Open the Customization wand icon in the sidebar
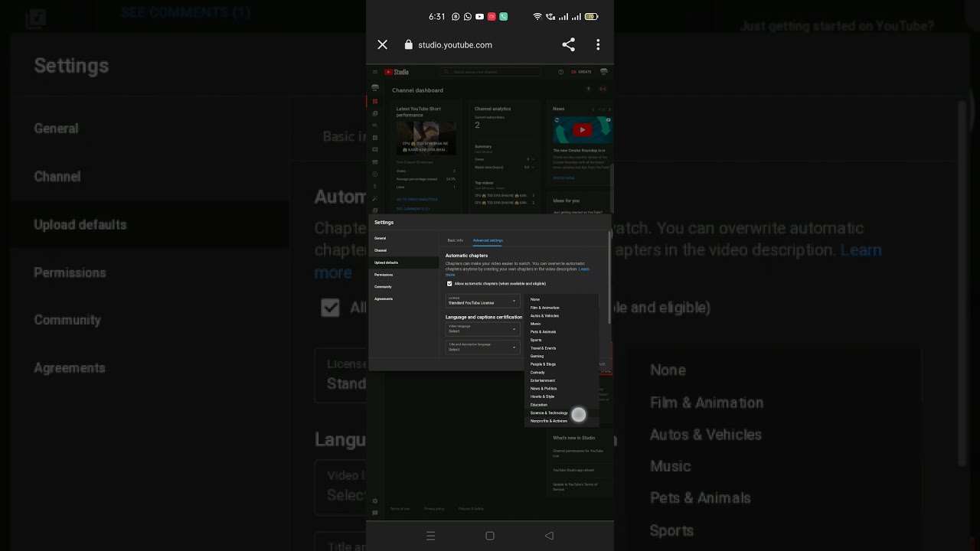Image resolution: width=980 pixels, height=551 pixels. click(375, 198)
